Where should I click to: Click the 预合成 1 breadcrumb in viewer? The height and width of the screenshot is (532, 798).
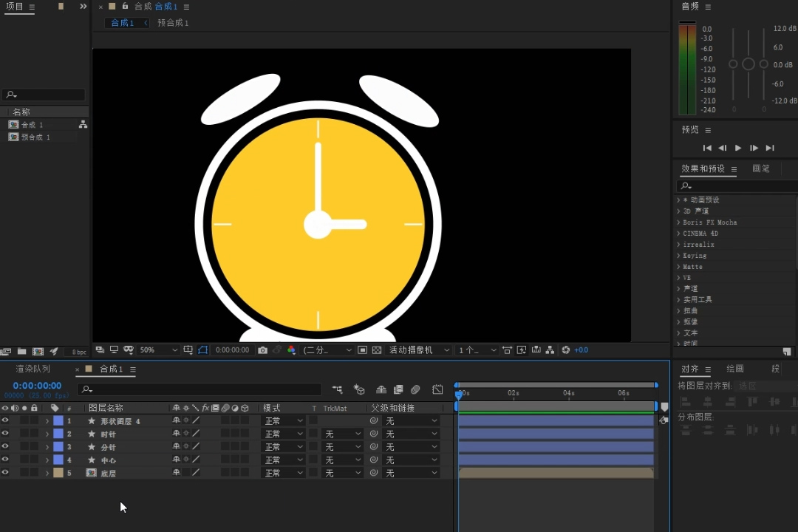pos(173,23)
